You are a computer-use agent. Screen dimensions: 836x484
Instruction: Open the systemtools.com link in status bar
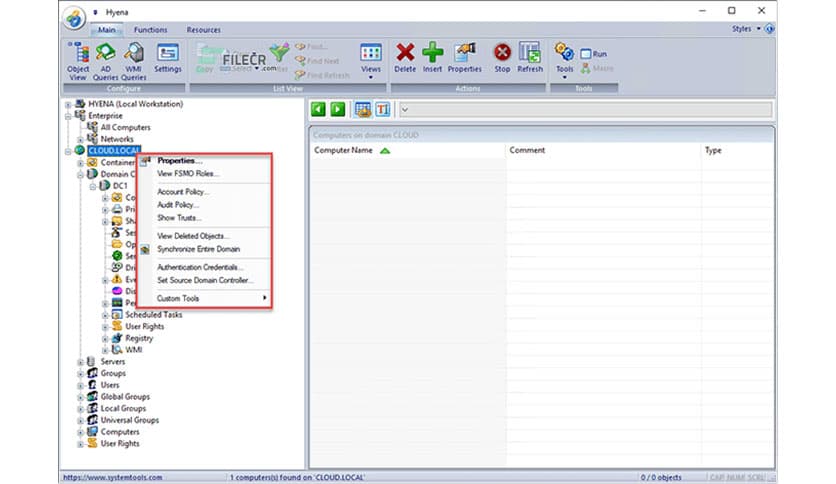click(x=112, y=478)
